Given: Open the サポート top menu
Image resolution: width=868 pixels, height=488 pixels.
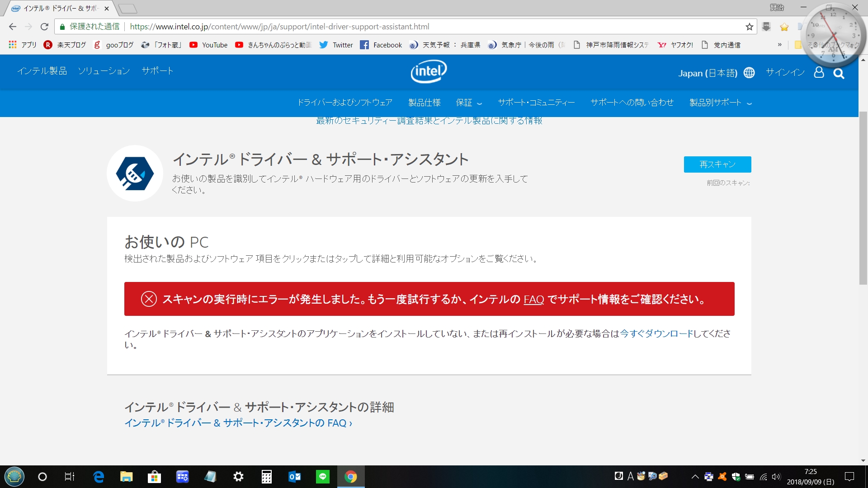Looking at the screenshot, I should pyautogui.click(x=157, y=71).
